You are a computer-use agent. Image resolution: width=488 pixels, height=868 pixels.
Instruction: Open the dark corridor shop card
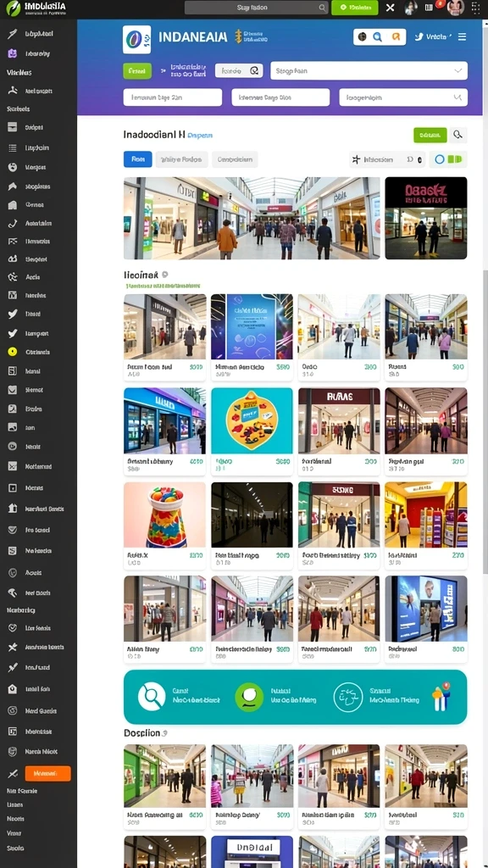click(252, 526)
